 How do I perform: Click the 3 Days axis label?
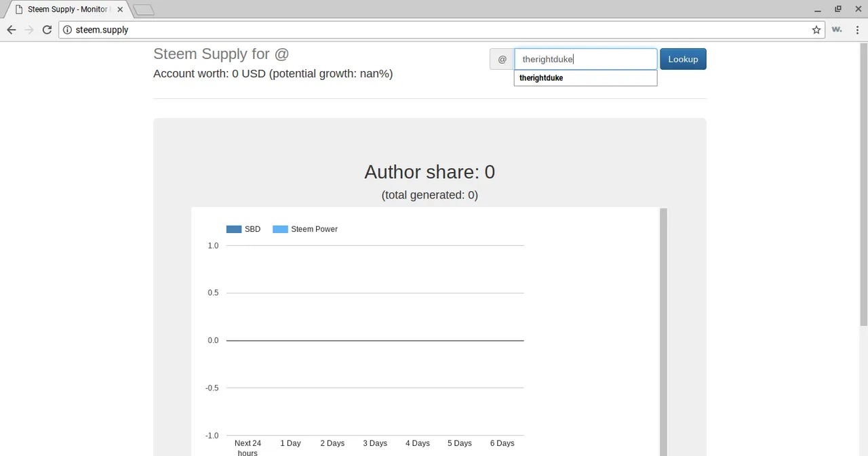pyautogui.click(x=375, y=443)
